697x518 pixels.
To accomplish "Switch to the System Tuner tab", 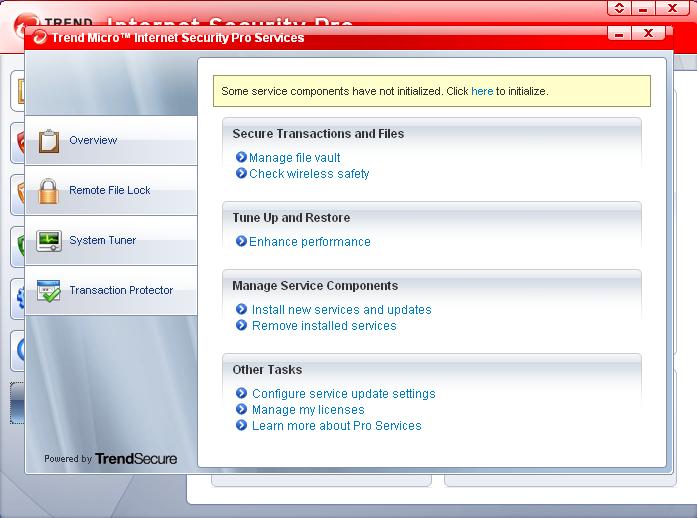I will [x=111, y=241].
